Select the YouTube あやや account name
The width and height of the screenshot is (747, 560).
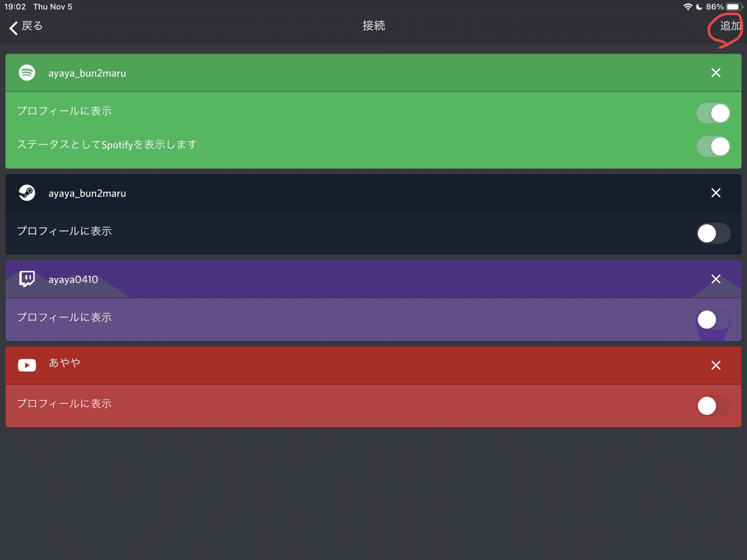click(64, 363)
